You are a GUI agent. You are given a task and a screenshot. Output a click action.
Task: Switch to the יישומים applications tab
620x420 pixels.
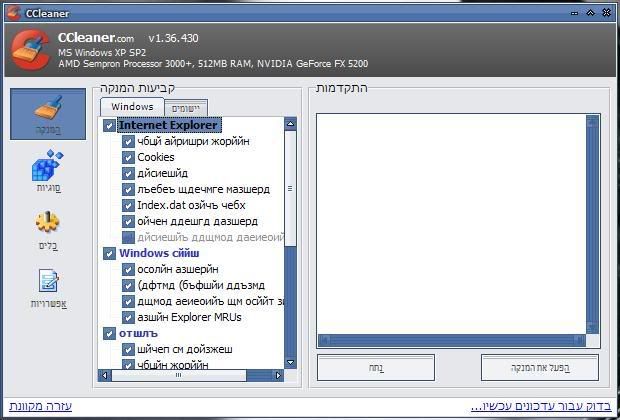pos(186,108)
